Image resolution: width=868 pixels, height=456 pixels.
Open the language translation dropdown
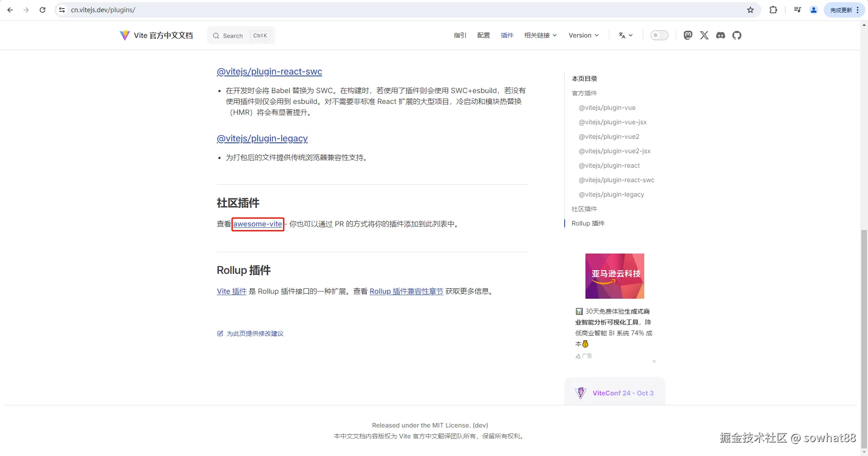[626, 35]
